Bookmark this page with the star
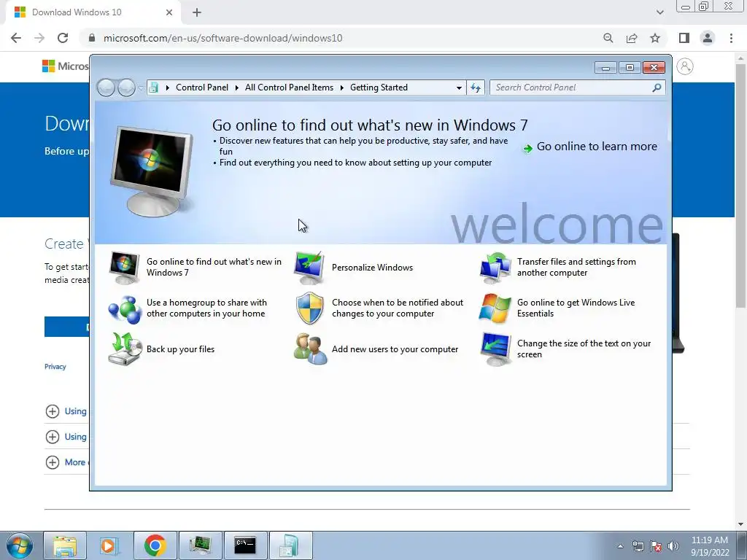The height and width of the screenshot is (560, 747). pos(655,38)
